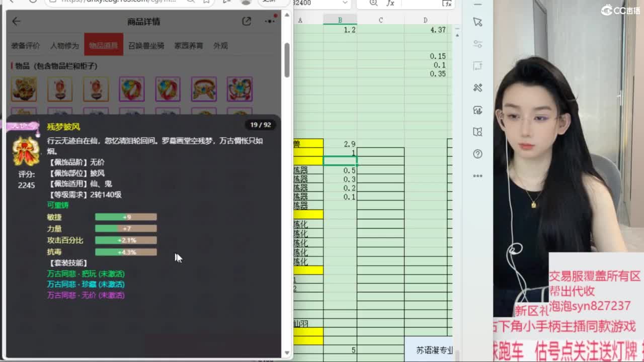Select column B header in the spreadsheet
644x362 pixels.
pyautogui.click(x=340, y=20)
